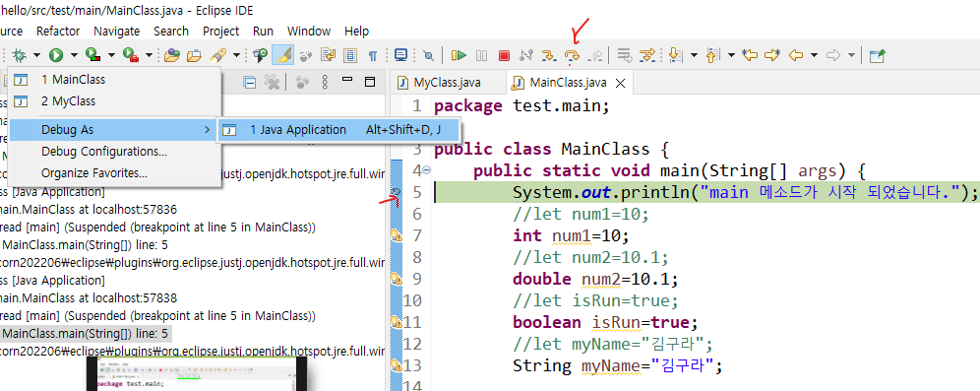Click the Search pen icon
The height and width of the screenshot is (391, 980).
tap(217, 56)
